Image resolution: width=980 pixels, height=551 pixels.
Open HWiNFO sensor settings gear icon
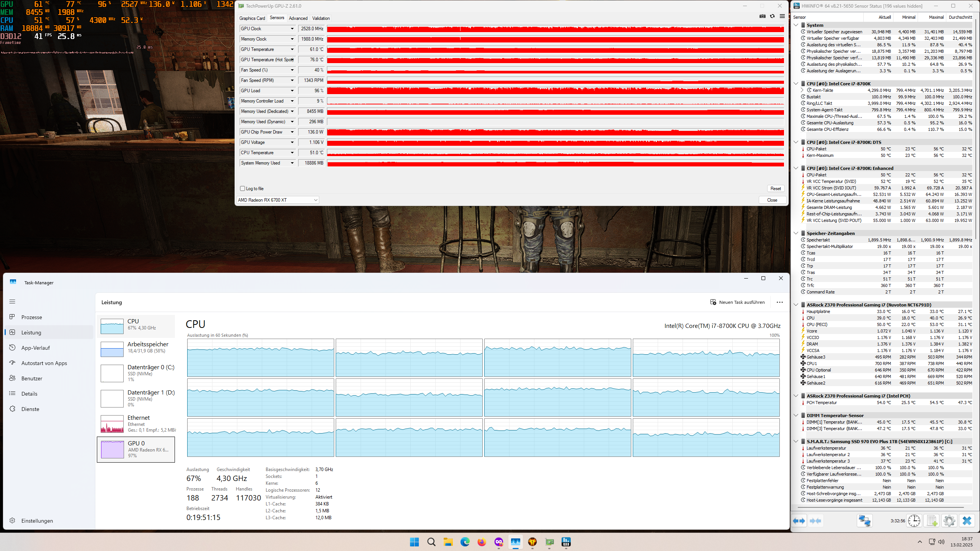pyautogui.click(x=949, y=521)
